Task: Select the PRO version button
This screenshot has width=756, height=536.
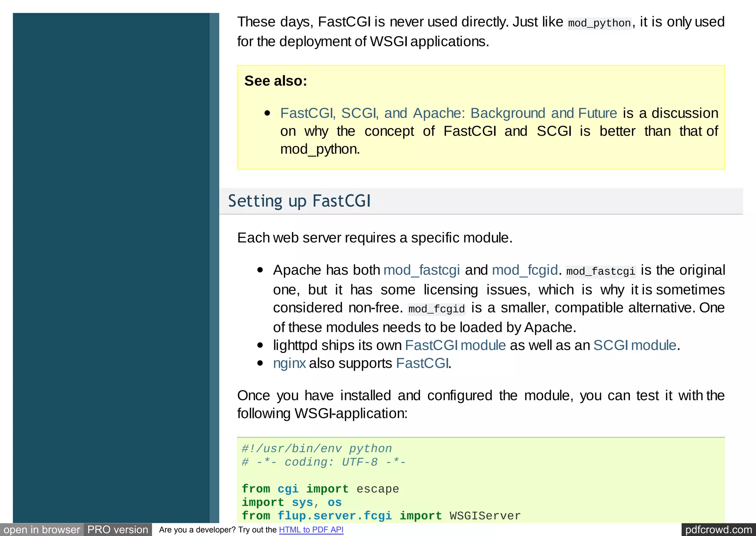Action: (x=117, y=530)
